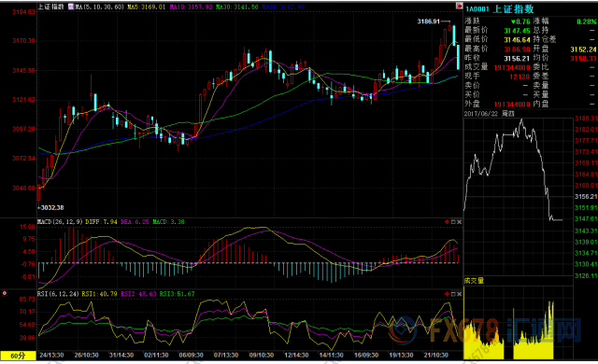Maximize the MACD indicator panel

point(453,221)
